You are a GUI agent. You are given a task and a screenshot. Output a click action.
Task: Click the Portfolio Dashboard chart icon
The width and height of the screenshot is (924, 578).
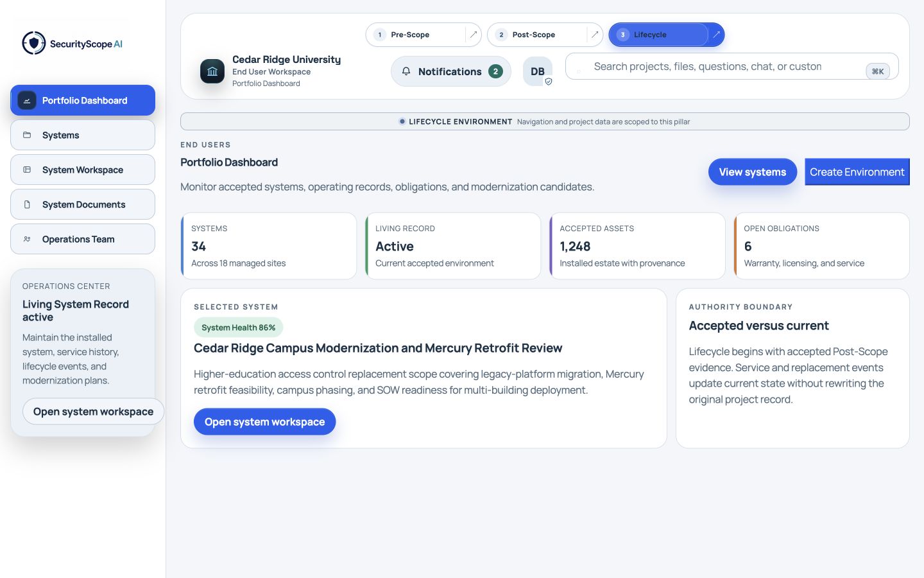point(27,100)
